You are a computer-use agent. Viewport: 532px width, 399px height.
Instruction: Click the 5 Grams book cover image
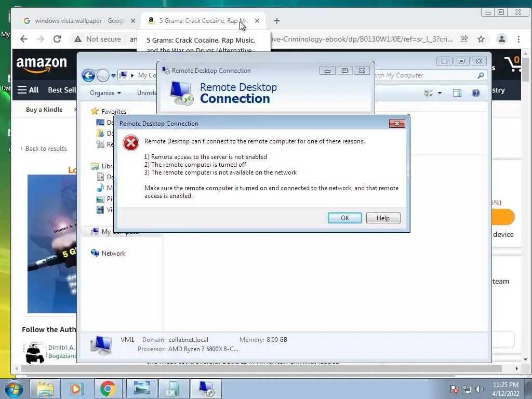[52, 244]
